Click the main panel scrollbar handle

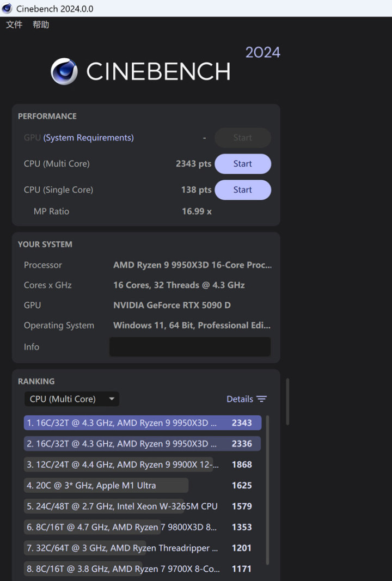click(287, 401)
